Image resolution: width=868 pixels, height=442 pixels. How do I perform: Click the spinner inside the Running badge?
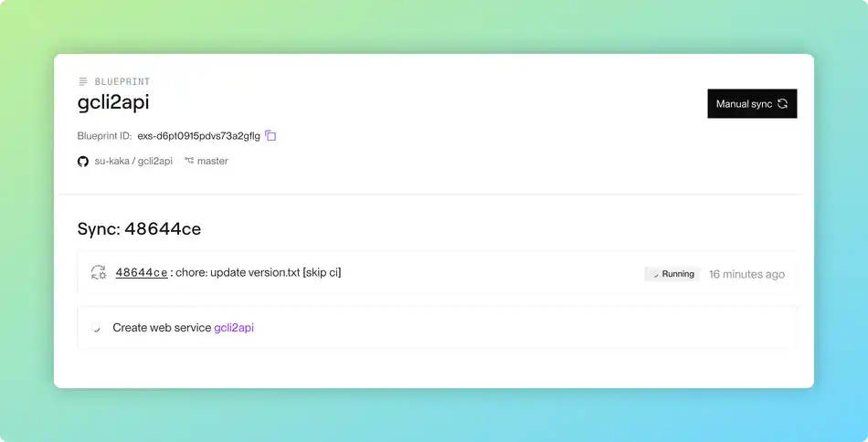(655, 274)
